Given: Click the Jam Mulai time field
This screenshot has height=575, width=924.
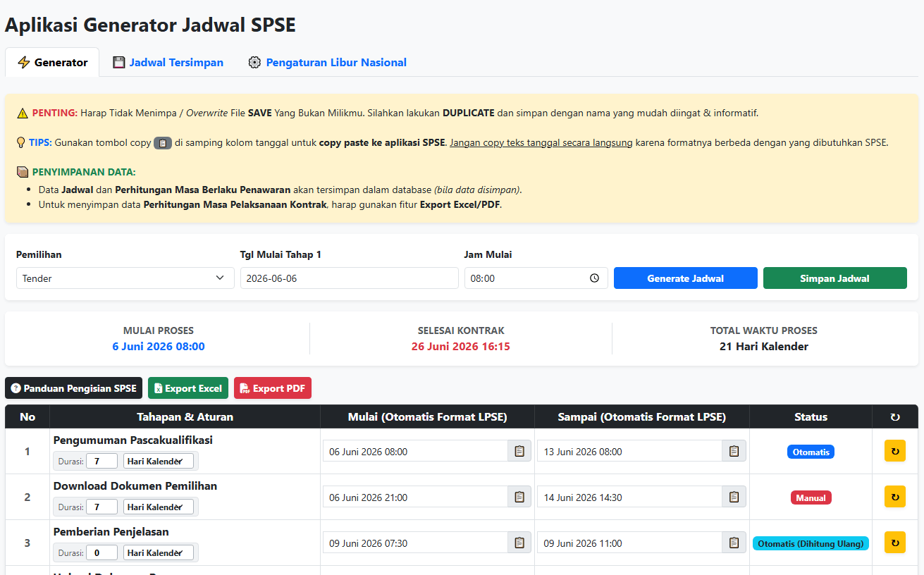Looking at the screenshot, I should pyautogui.click(x=536, y=278).
